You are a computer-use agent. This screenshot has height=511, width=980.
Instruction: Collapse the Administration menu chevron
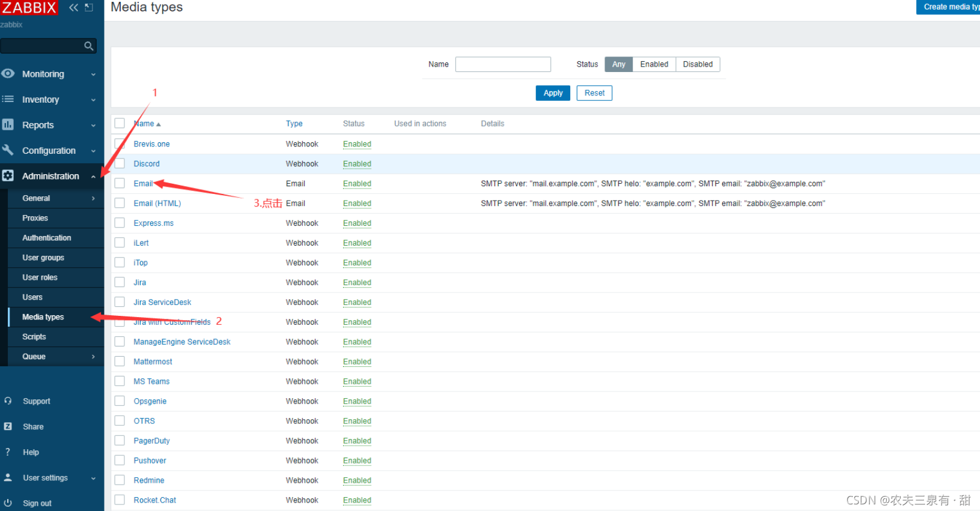(93, 177)
